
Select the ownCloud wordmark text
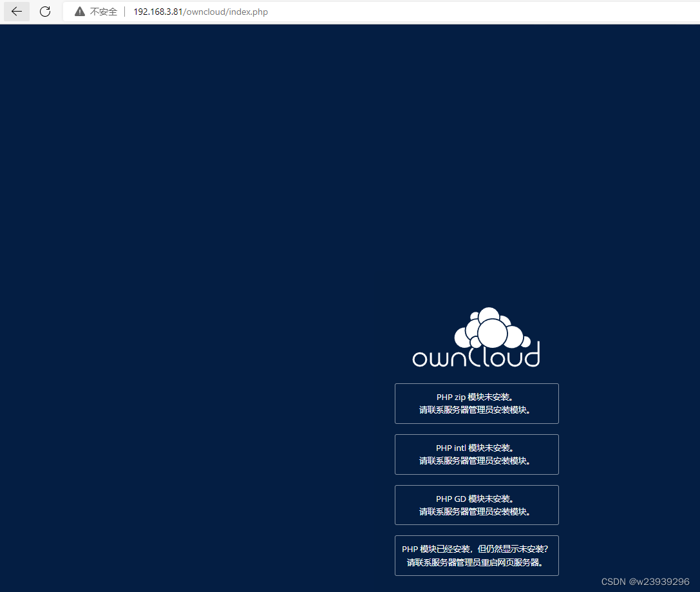[477, 358]
